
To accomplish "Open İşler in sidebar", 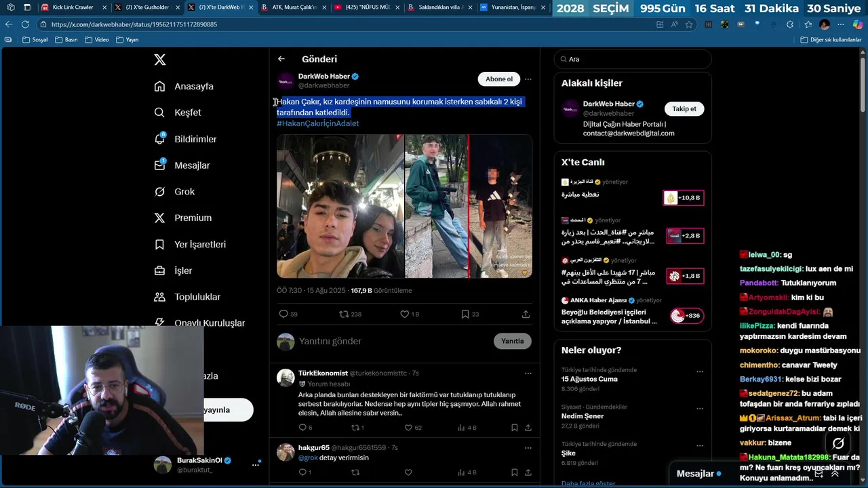I will pos(173,270).
